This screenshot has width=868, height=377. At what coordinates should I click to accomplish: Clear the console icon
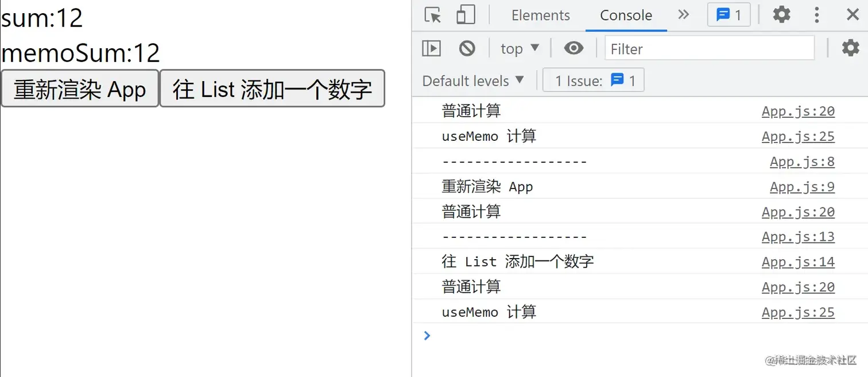tap(467, 49)
